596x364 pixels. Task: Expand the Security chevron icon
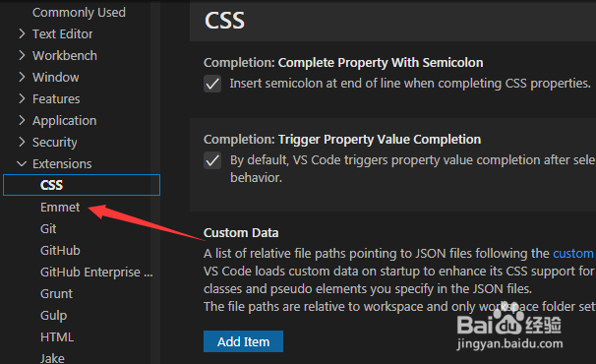tap(22, 143)
